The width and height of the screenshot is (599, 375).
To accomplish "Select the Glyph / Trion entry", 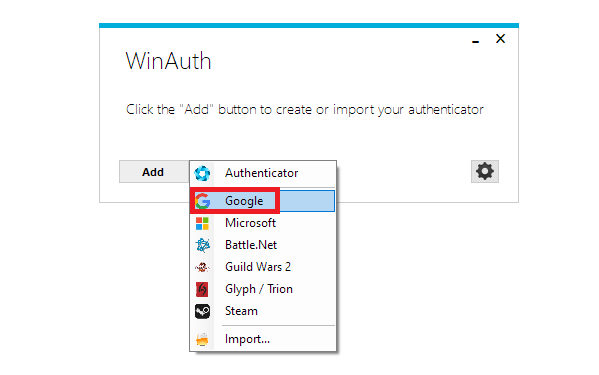I will [263, 289].
